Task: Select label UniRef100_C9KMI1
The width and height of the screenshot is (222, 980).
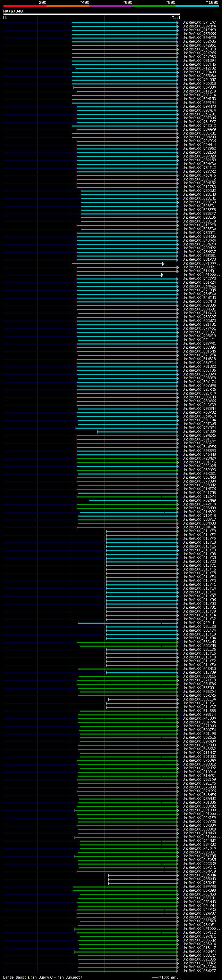Action: click(x=199, y=936)
